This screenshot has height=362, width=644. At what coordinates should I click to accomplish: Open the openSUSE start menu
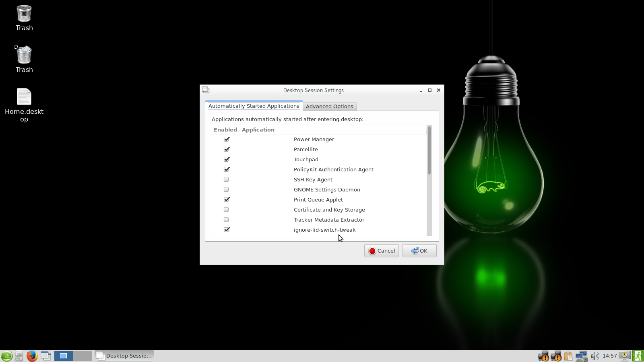6,356
